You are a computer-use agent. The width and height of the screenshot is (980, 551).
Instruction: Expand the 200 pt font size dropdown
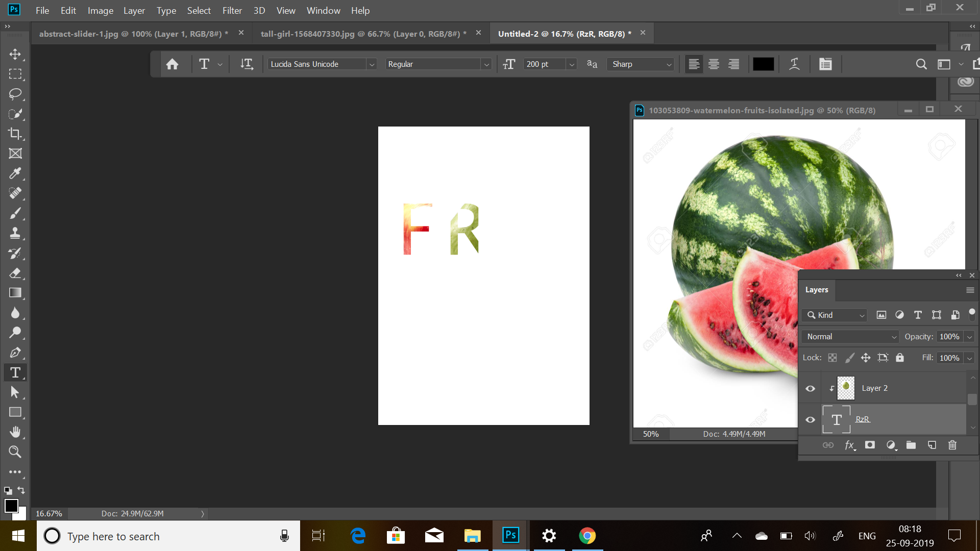click(572, 64)
